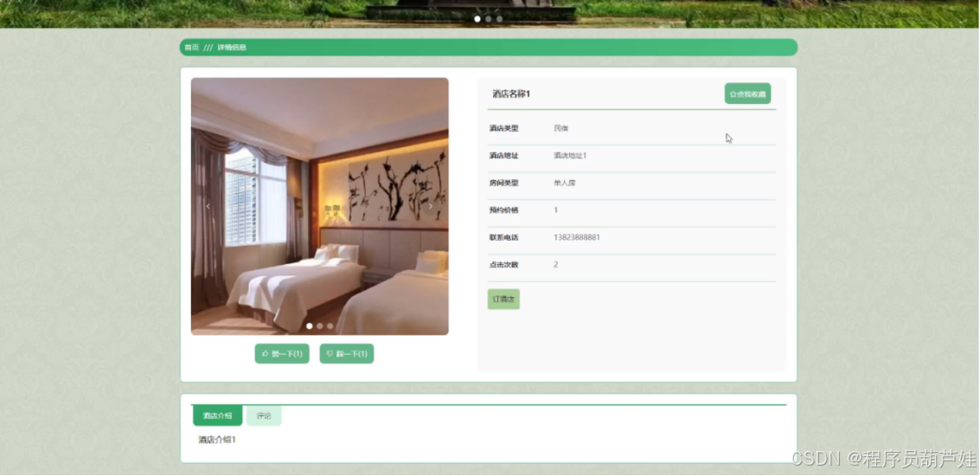980x476 pixels.
Task: Click the hotel title 酒店名称1
Action: click(511, 93)
